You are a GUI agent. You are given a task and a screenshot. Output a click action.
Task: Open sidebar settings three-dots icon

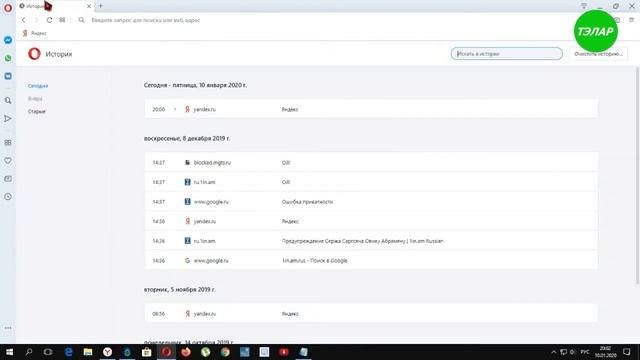8,328
